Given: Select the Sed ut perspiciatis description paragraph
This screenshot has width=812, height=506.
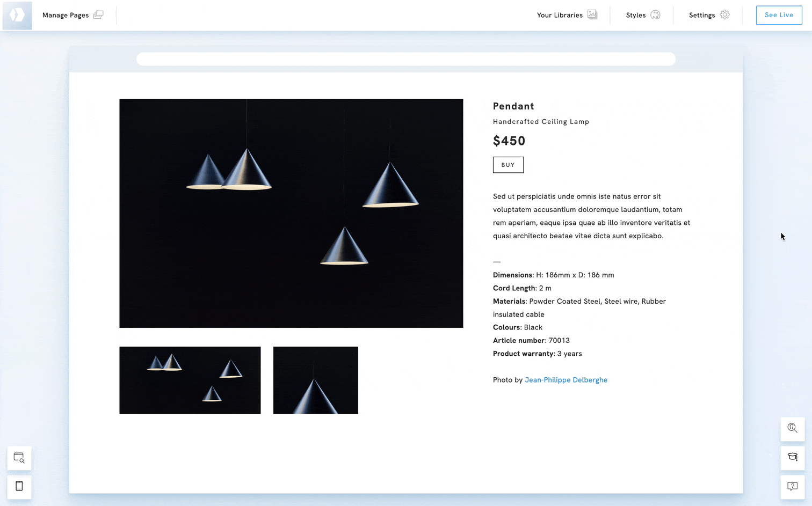Looking at the screenshot, I should pyautogui.click(x=591, y=216).
